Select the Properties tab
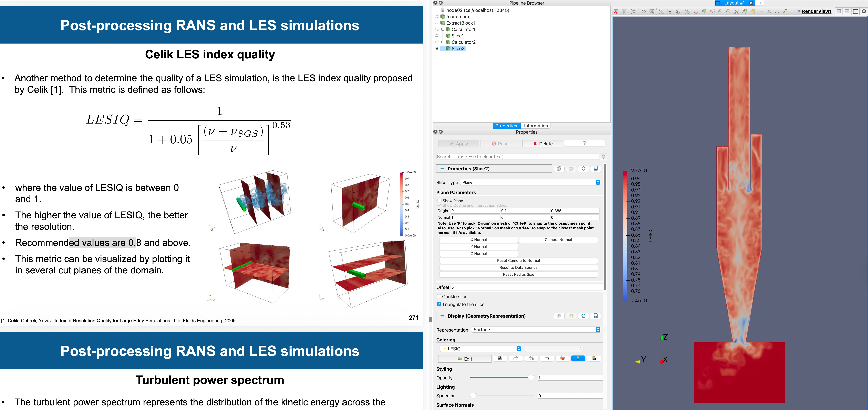This screenshot has width=868, height=410. (x=506, y=126)
